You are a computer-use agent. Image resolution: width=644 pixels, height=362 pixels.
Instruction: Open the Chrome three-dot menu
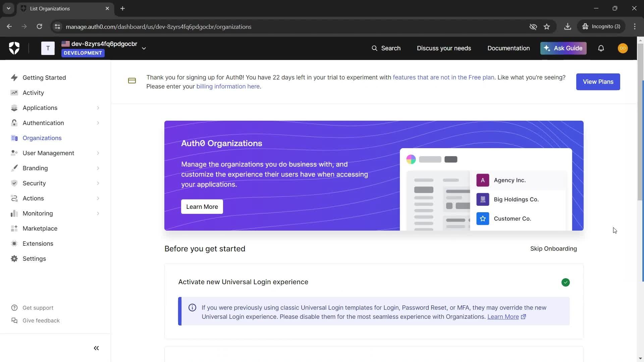(x=635, y=26)
